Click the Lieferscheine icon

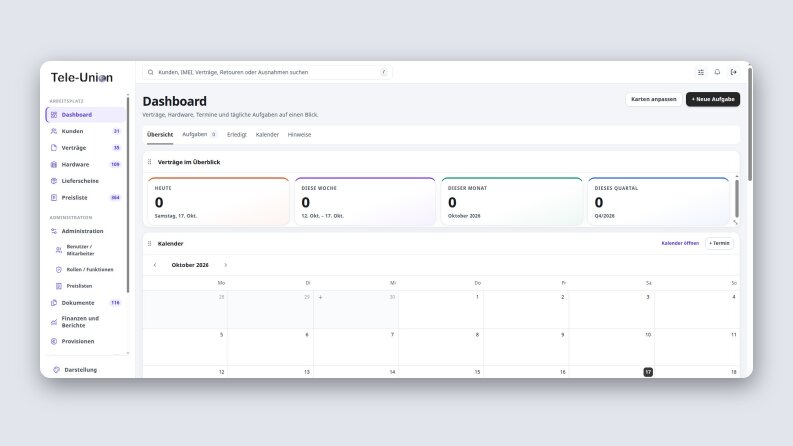(x=54, y=181)
